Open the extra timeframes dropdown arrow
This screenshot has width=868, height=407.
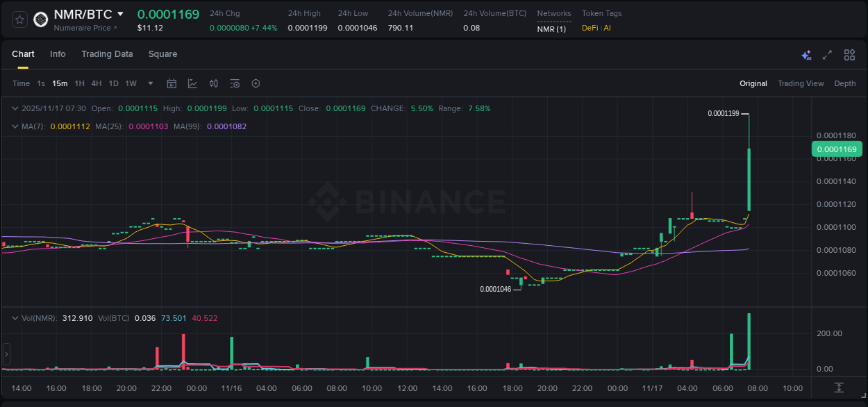pyautogui.click(x=149, y=83)
